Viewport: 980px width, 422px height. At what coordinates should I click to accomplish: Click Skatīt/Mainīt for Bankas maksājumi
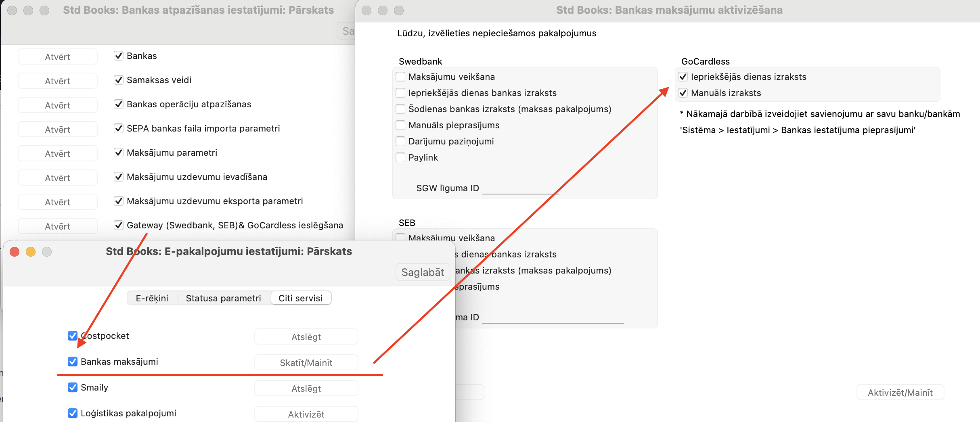(306, 363)
